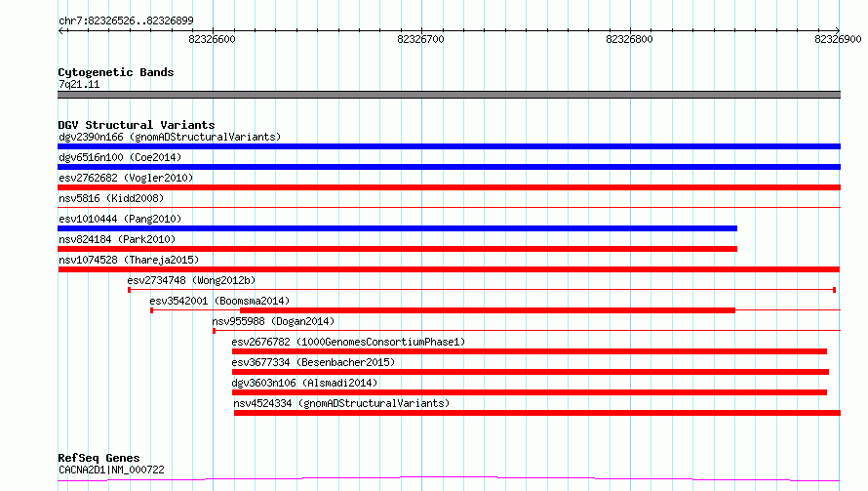Click esv1010444 (Pang2010) label
The height and width of the screenshot is (491, 868).
point(120,219)
